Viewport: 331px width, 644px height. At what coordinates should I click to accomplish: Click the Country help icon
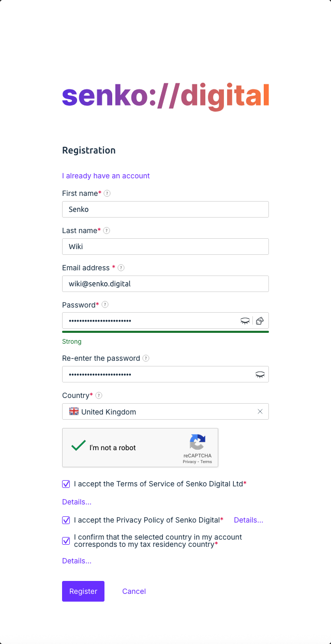click(x=99, y=395)
